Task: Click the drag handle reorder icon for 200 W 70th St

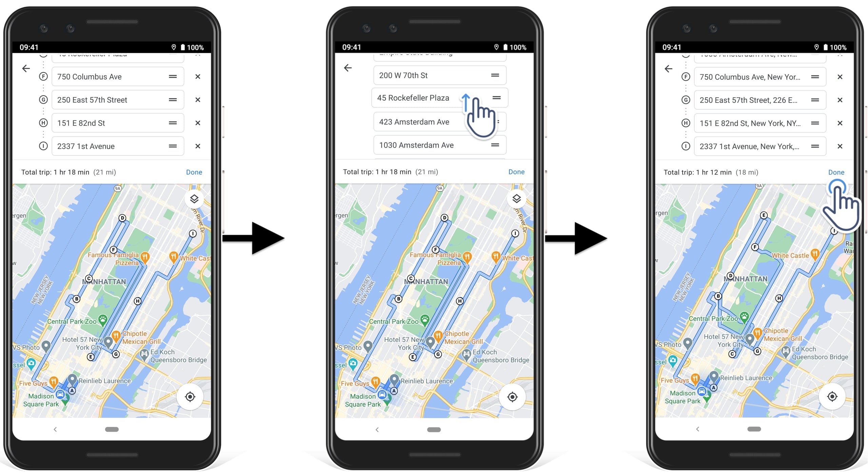Action: [494, 74]
